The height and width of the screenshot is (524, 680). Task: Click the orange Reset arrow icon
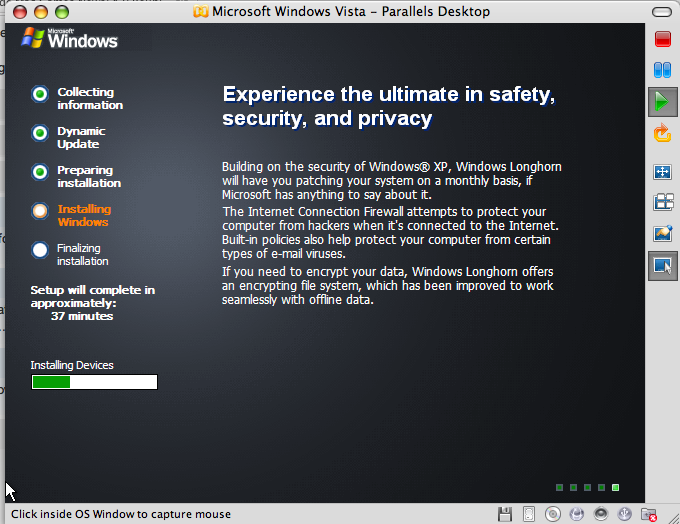663,133
